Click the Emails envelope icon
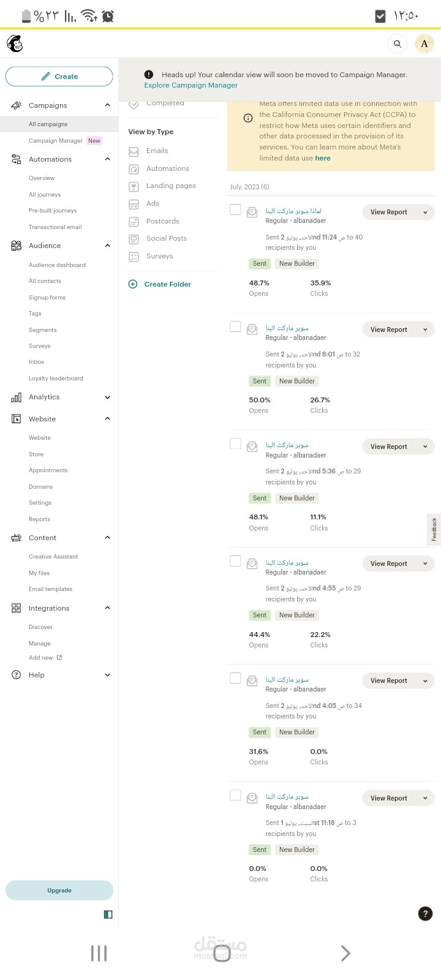 click(x=134, y=151)
